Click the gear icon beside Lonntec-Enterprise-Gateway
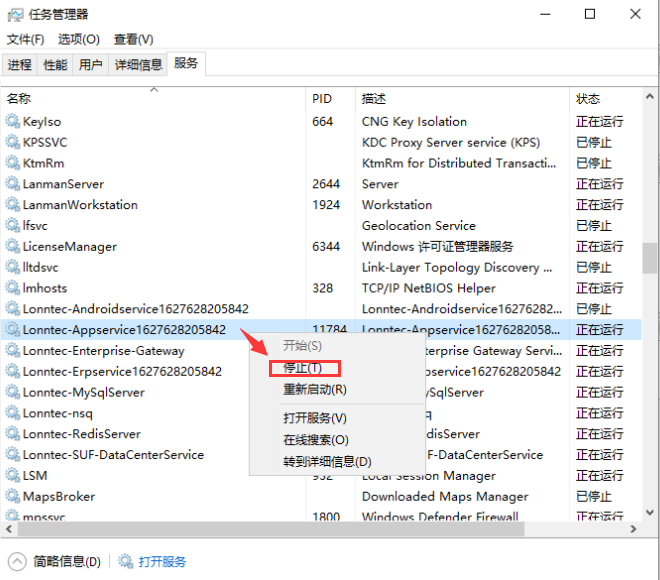This screenshot has height=580, width=660. (x=13, y=351)
